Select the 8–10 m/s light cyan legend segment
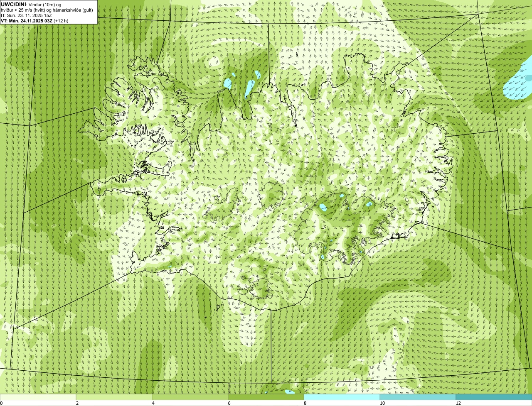The width and height of the screenshot is (532, 406). pyautogui.click(x=342, y=397)
